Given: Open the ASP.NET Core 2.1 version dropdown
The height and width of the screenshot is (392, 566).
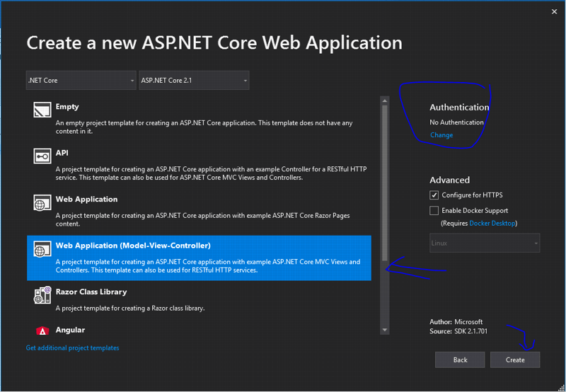Looking at the screenshot, I should (194, 80).
